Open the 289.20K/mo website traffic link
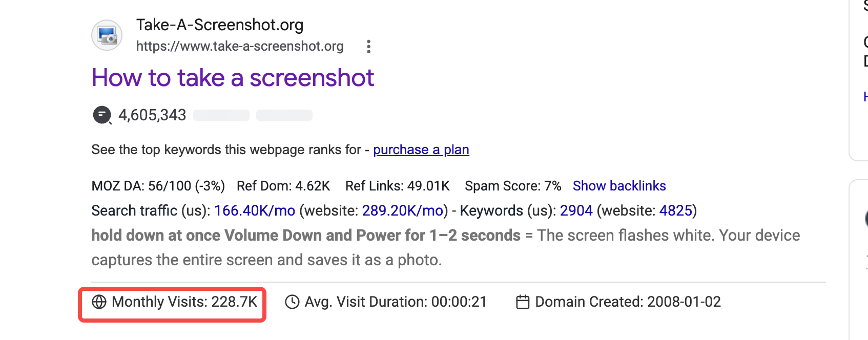Image resolution: width=868 pixels, height=340 pixels. coord(403,210)
